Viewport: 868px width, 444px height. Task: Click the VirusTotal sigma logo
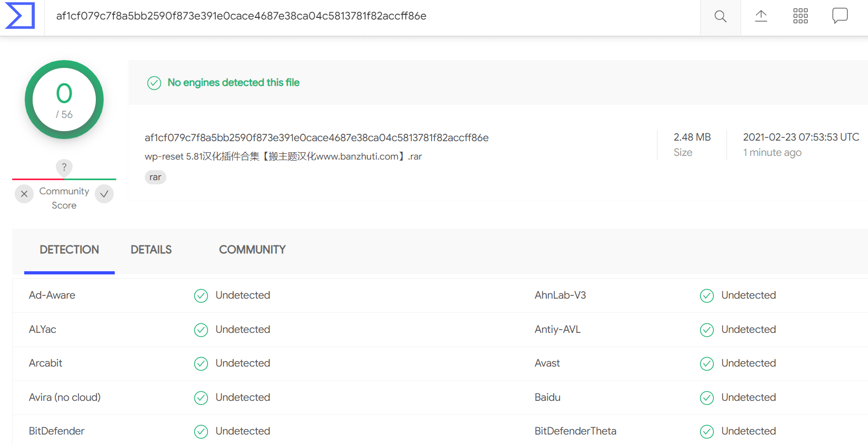coord(20,16)
